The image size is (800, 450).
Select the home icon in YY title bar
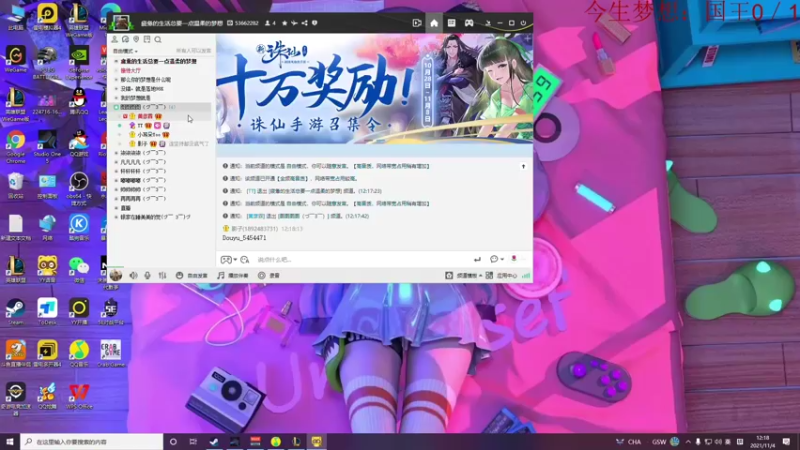tap(434, 23)
